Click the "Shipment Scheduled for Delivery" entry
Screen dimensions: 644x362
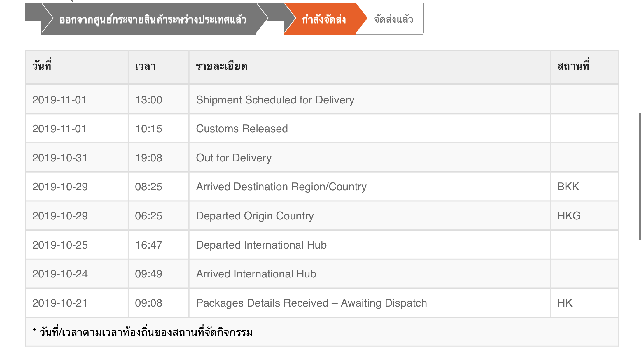point(275,100)
